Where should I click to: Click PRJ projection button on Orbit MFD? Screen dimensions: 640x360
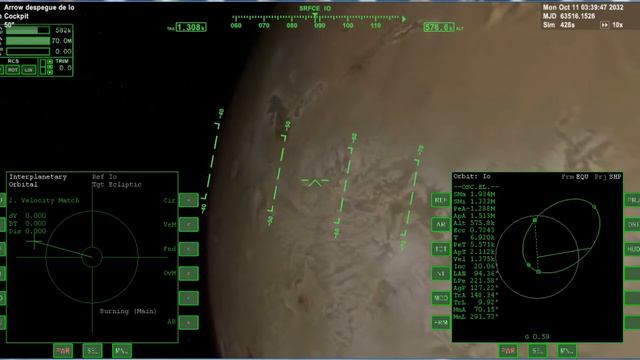(633, 200)
